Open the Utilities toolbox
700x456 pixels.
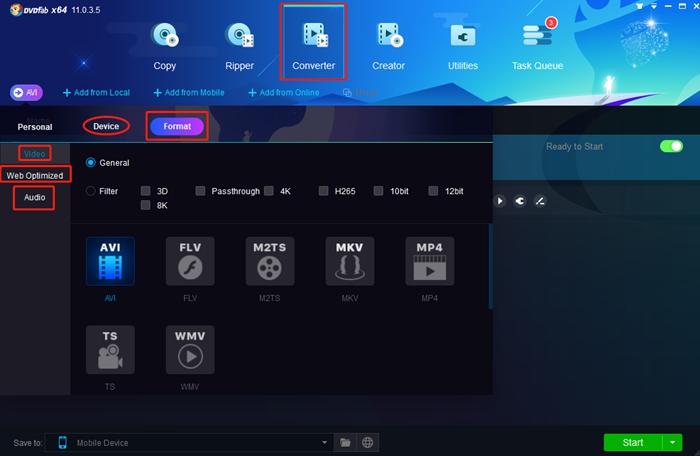(x=463, y=45)
